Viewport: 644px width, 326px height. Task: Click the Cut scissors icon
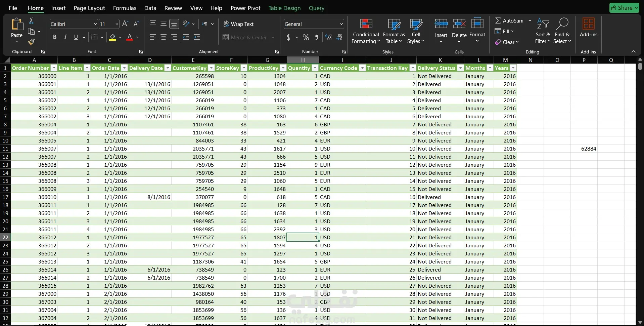[31, 21]
